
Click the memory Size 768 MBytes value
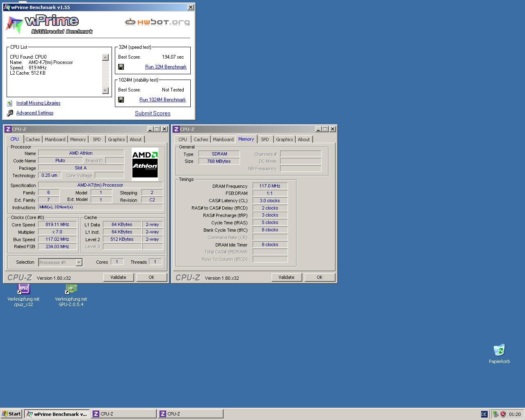pyautogui.click(x=219, y=161)
